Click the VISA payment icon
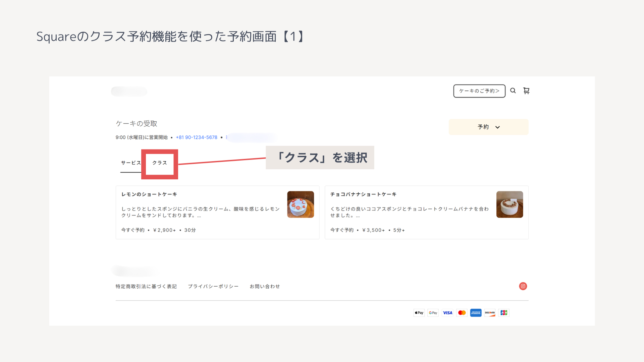Image resolution: width=644 pixels, height=362 pixels. coord(447,313)
